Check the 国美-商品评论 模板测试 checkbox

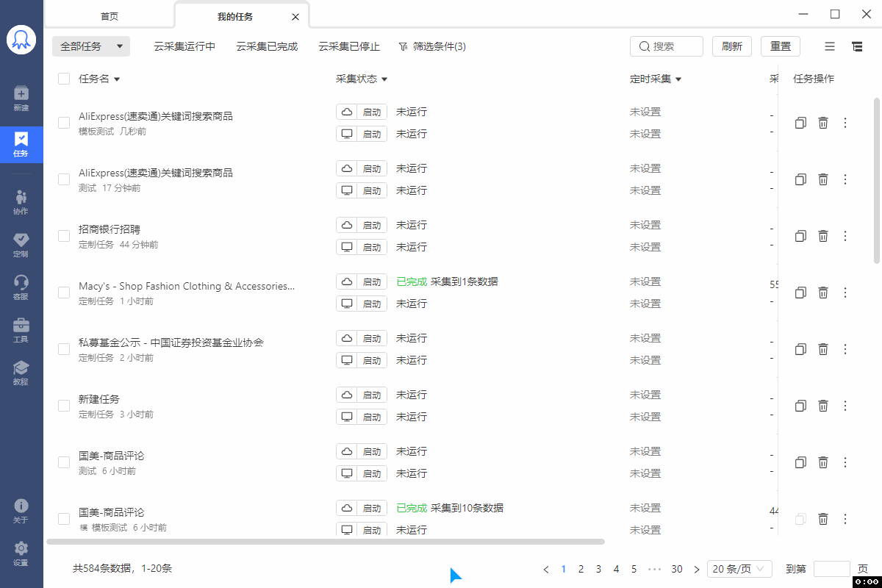(64, 519)
